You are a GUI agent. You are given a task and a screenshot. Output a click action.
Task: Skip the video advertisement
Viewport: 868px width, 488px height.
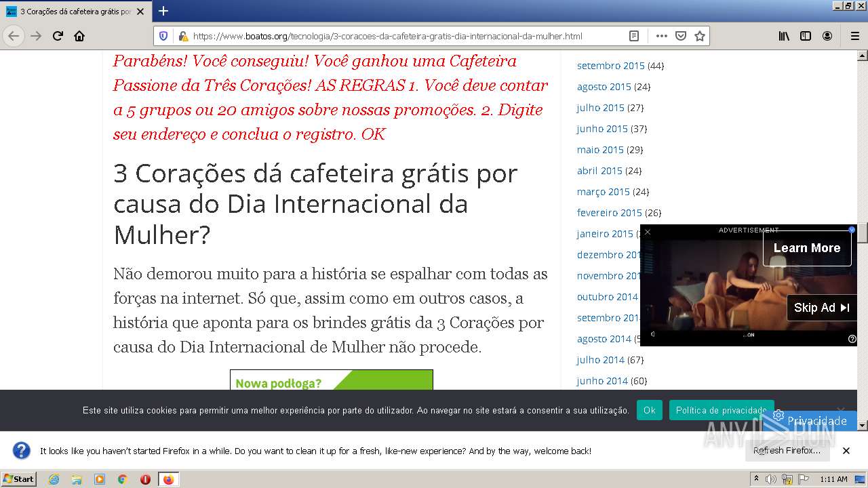(x=821, y=308)
